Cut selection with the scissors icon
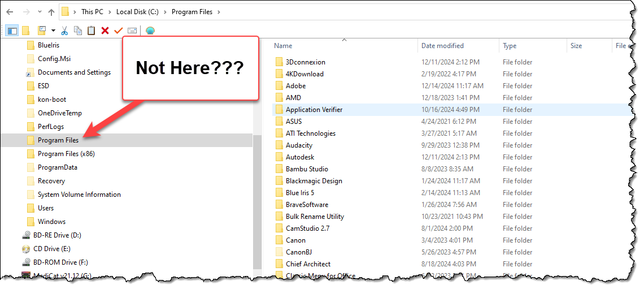The image size is (644, 289). pos(64,31)
